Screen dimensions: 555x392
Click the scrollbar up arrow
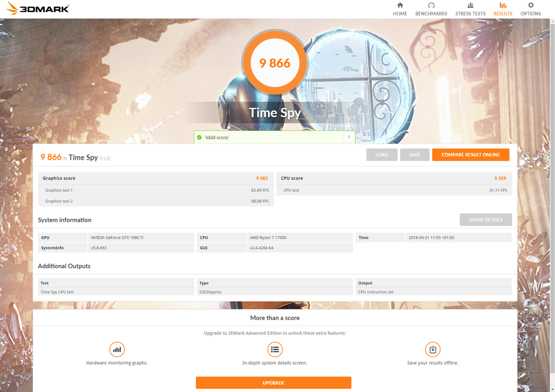click(x=552, y=21)
